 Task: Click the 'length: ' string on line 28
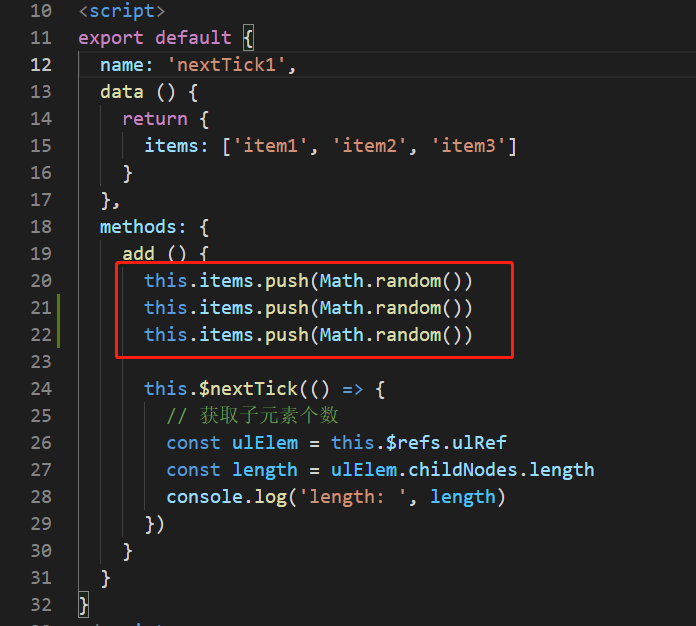[353, 497]
